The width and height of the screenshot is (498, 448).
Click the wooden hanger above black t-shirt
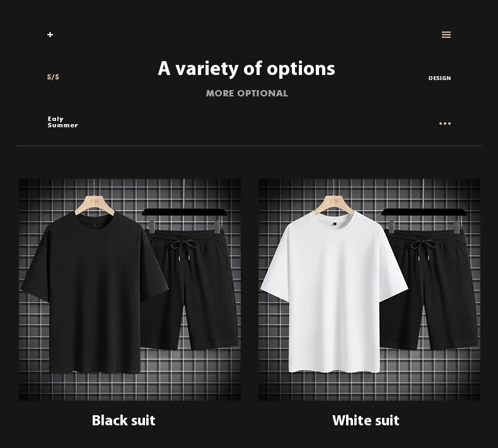[x=95, y=204]
